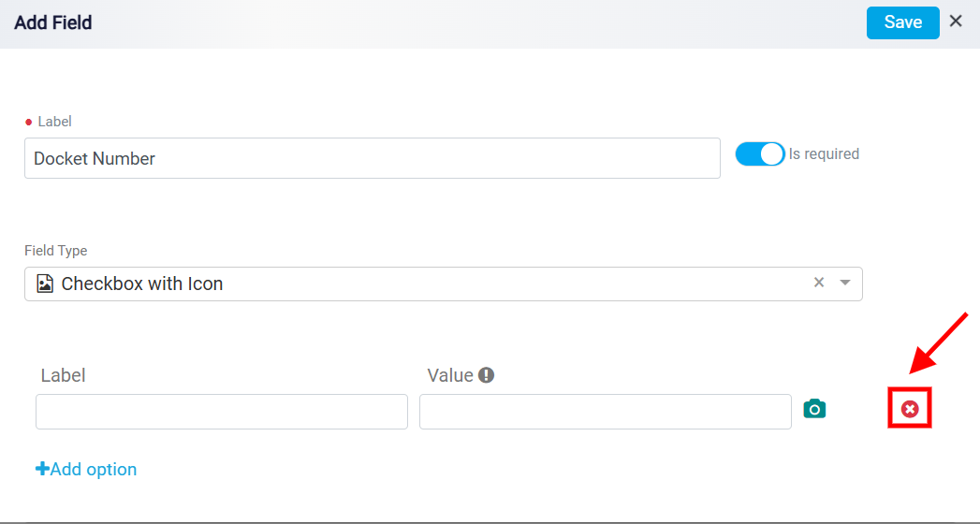Click the empty option Value input
This screenshot has height=524, width=980.
[606, 412]
